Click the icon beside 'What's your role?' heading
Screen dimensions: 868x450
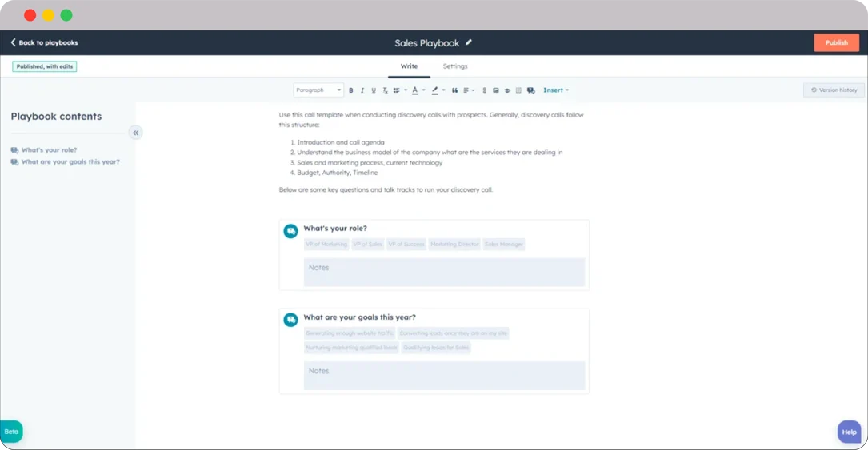click(x=290, y=231)
